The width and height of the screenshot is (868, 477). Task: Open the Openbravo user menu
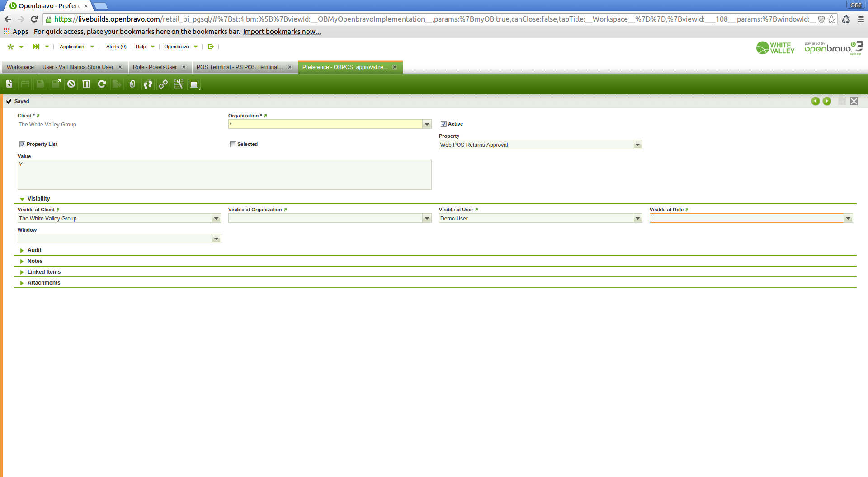tap(181, 47)
